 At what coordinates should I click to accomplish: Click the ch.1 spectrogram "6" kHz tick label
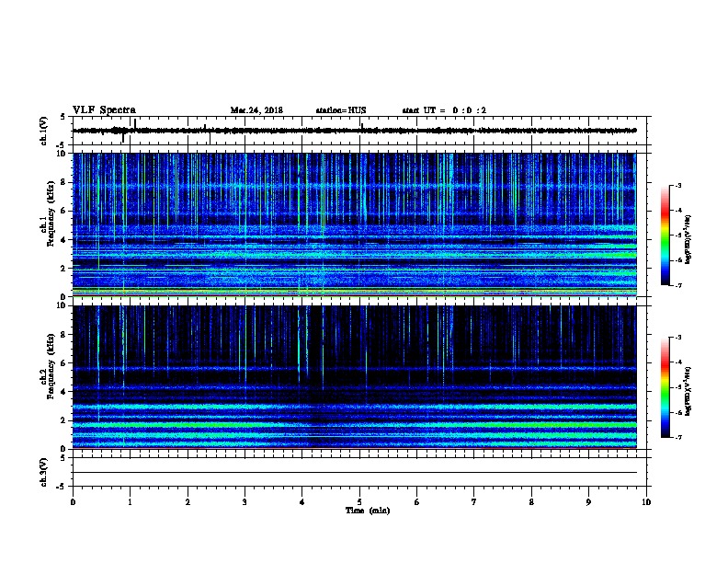(x=65, y=211)
